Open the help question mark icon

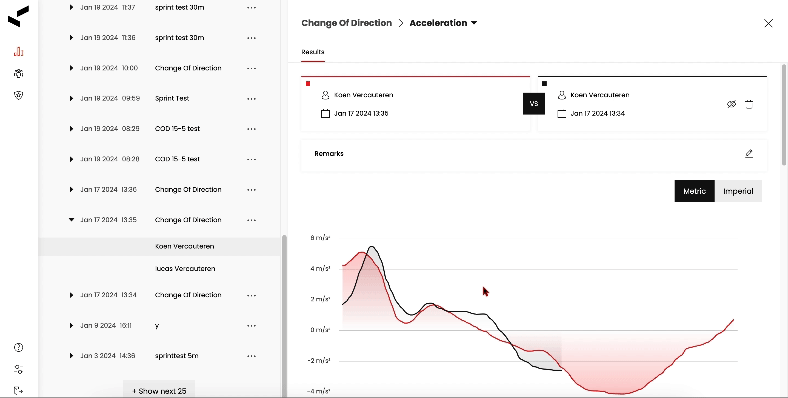[19, 347]
